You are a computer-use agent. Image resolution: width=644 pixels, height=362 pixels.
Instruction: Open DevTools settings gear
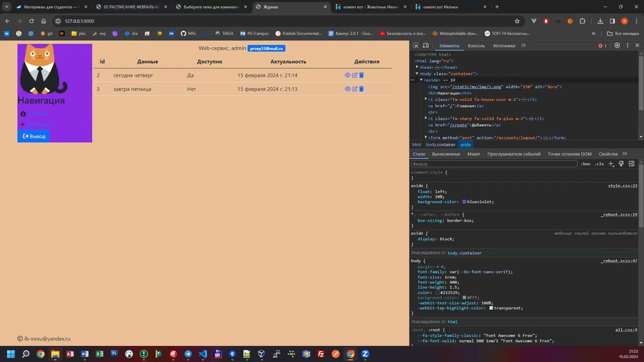(x=617, y=46)
